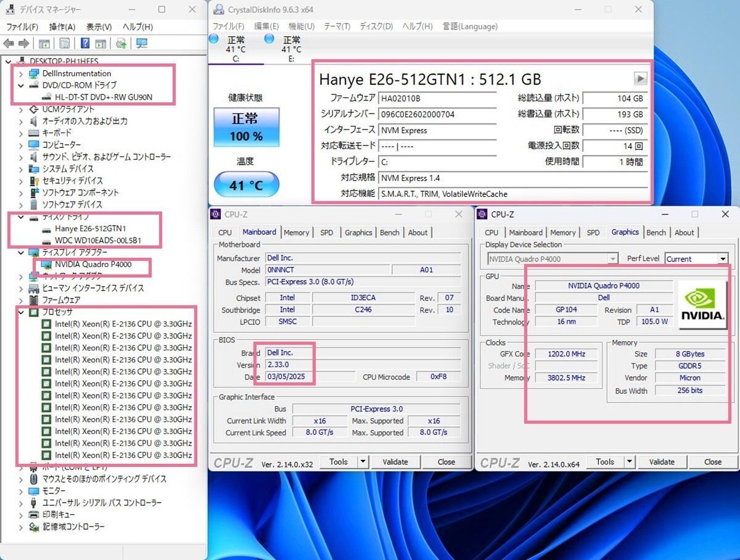
Task: Open the 機能(U) menu in CrystalDiskInfo
Action: (x=302, y=27)
